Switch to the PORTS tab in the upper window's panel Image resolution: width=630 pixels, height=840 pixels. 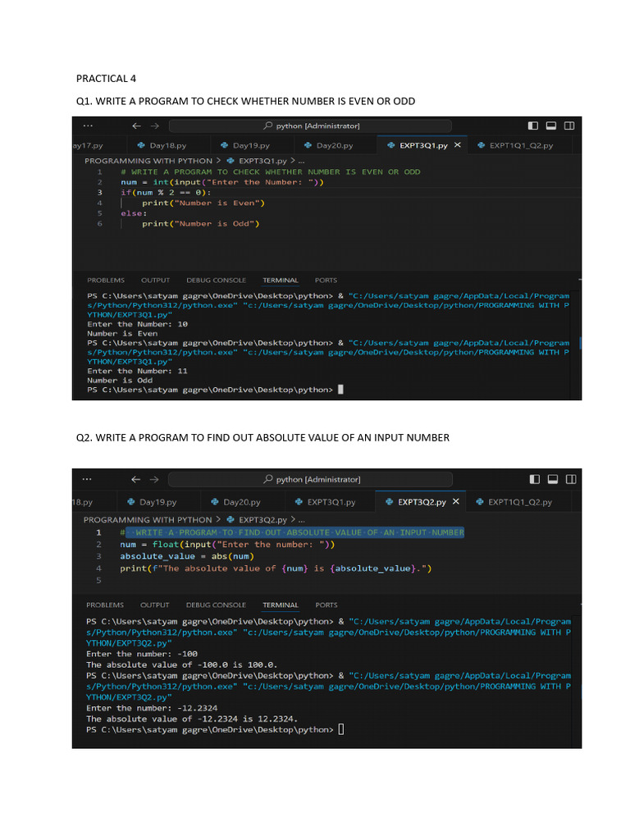click(x=326, y=280)
